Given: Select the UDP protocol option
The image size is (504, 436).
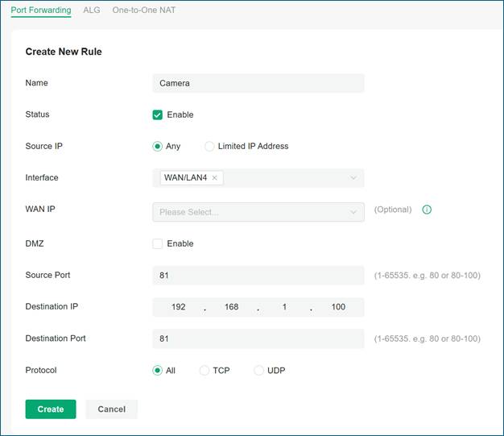Looking at the screenshot, I should coord(258,371).
